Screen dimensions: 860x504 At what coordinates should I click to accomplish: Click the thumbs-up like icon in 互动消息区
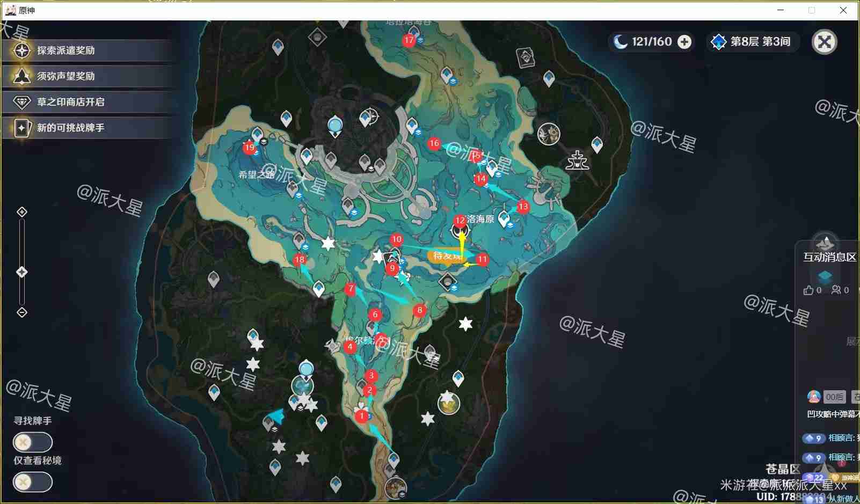pos(808,290)
